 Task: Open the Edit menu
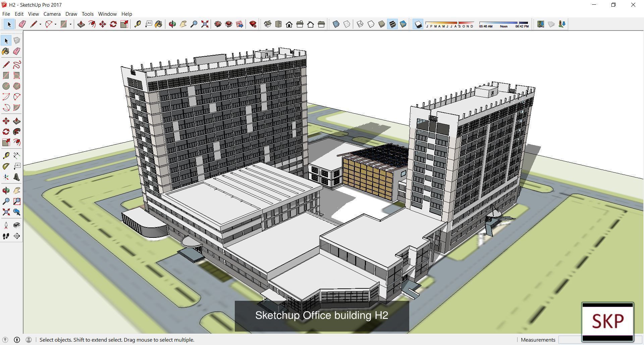point(19,14)
